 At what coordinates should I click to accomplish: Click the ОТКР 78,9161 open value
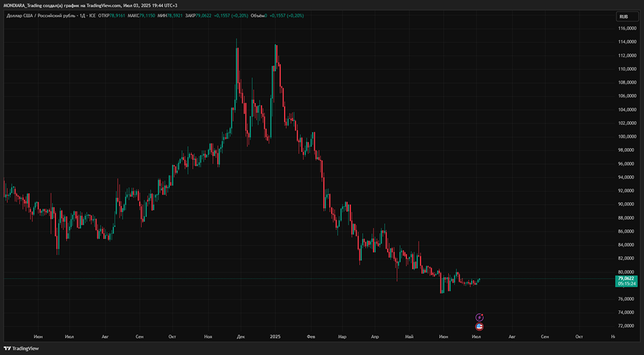(x=111, y=15)
